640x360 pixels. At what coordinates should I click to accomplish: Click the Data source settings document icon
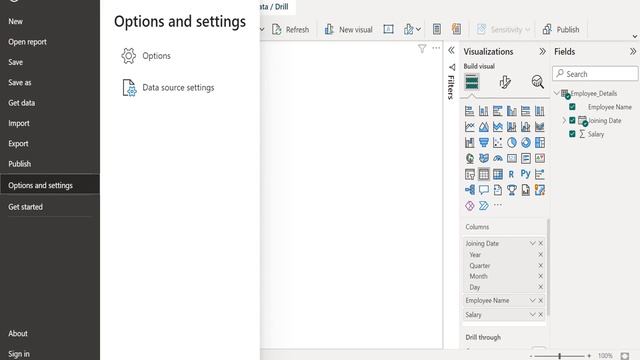coord(129,88)
